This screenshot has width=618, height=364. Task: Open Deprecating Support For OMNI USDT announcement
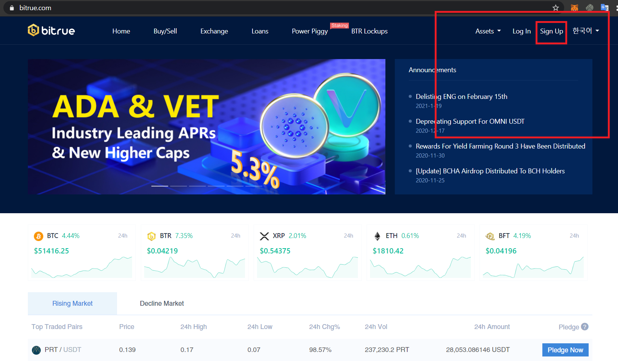point(470,121)
